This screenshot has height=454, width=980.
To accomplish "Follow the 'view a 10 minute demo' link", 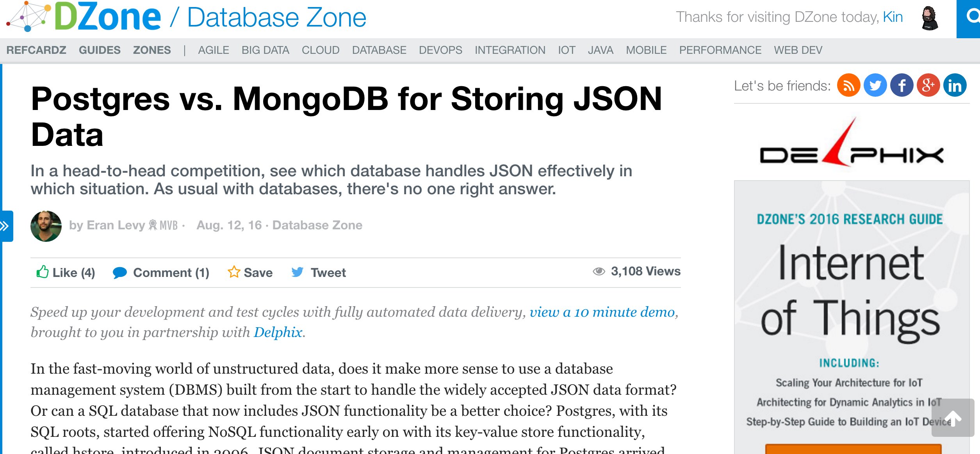I will point(602,312).
